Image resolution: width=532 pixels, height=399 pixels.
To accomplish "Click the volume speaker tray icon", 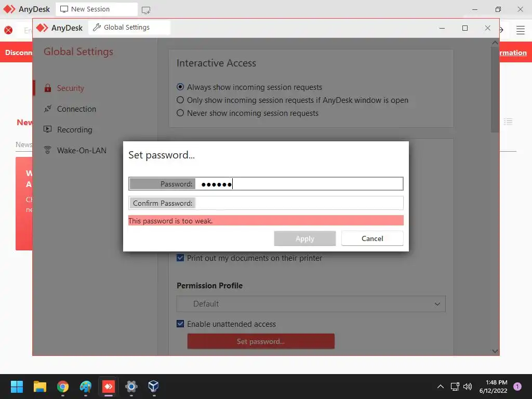I will 468,387.
